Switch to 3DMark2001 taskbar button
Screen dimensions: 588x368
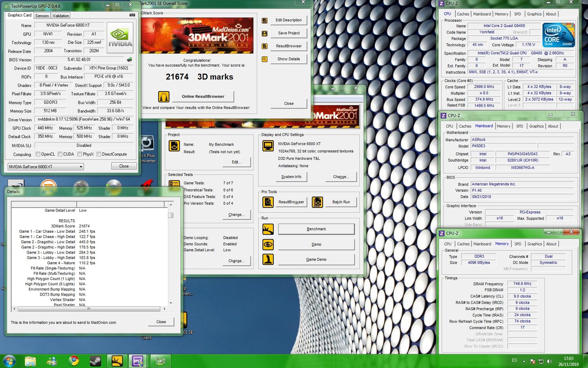[x=117, y=361]
